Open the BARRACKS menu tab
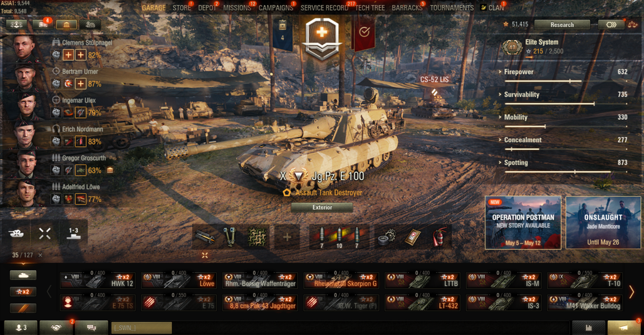This screenshot has height=335, width=644. [x=407, y=8]
